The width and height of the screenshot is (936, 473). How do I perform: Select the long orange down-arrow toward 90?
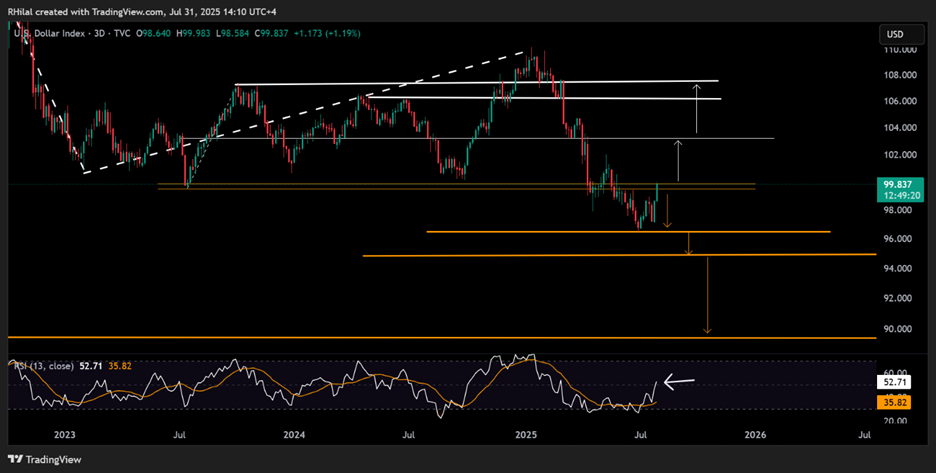707,295
